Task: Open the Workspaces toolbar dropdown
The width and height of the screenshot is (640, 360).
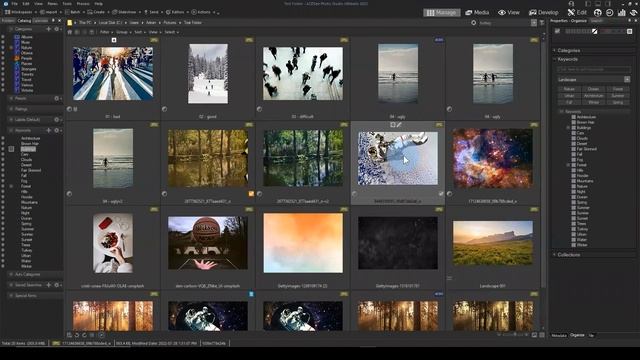Action: click(x=20, y=12)
